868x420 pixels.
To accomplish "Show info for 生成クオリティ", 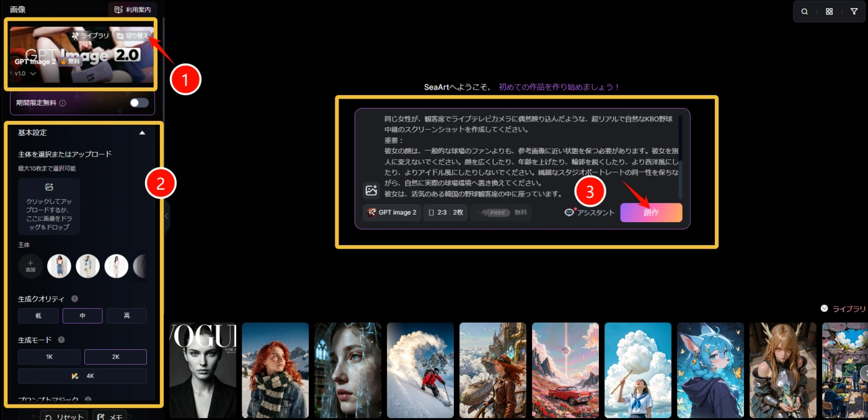I will tap(74, 298).
